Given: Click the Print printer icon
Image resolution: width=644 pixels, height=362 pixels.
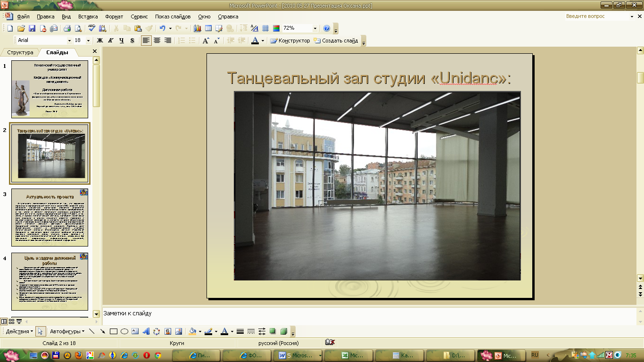Looking at the screenshot, I should [67, 28].
